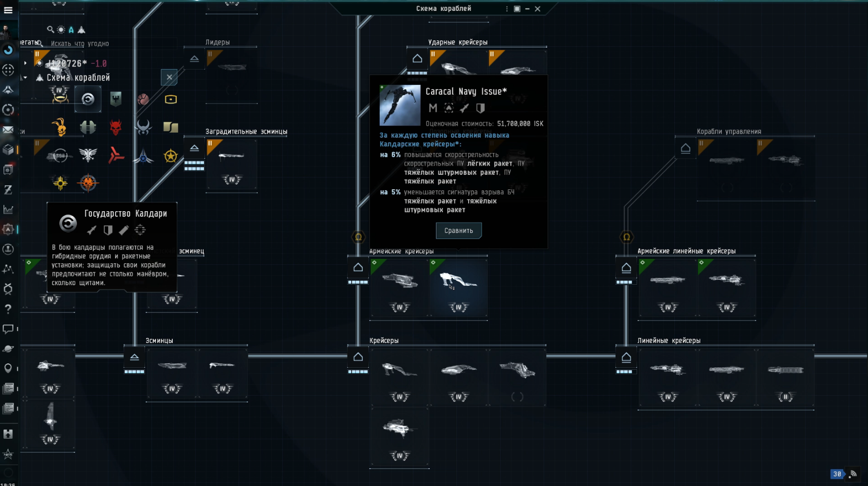Open the market graph icon
The height and width of the screenshot is (486, 868).
point(8,209)
